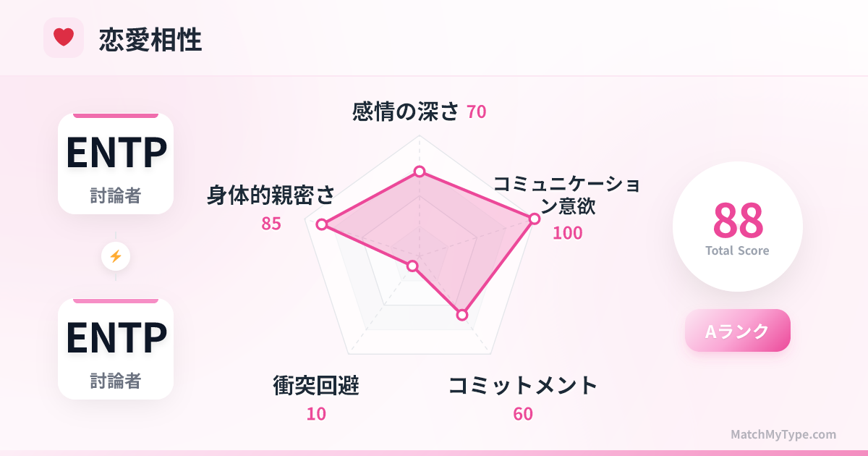
Task: Click the 衝突回避 radar label
Action: tap(316, 386)
